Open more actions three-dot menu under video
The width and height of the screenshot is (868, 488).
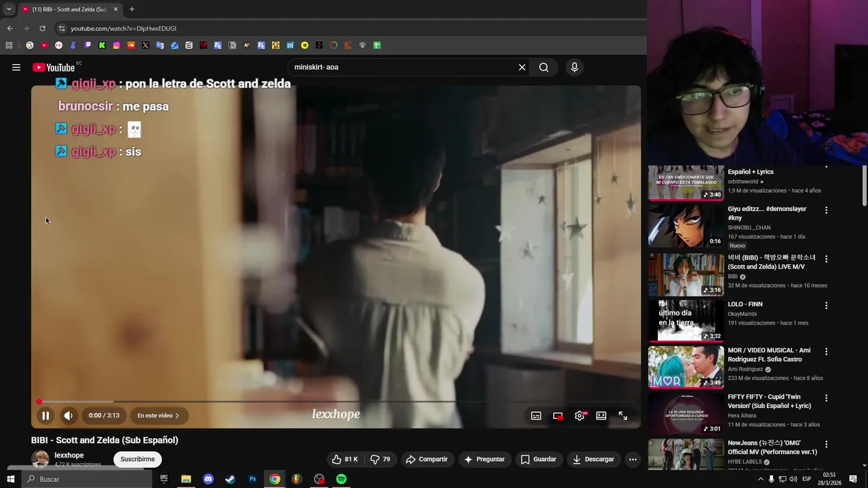633,460
